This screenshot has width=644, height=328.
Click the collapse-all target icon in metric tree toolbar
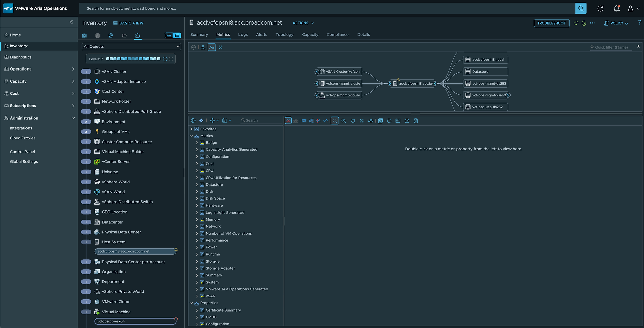(193, 120)
